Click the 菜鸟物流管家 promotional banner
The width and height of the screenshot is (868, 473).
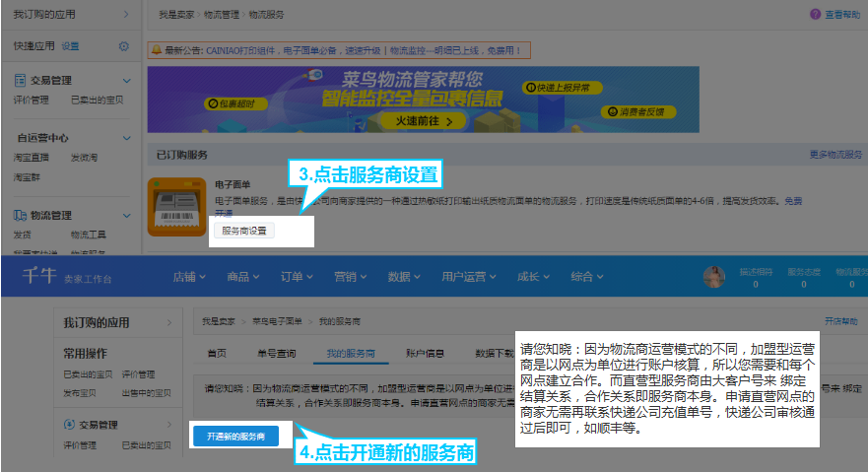pos(423,100)
